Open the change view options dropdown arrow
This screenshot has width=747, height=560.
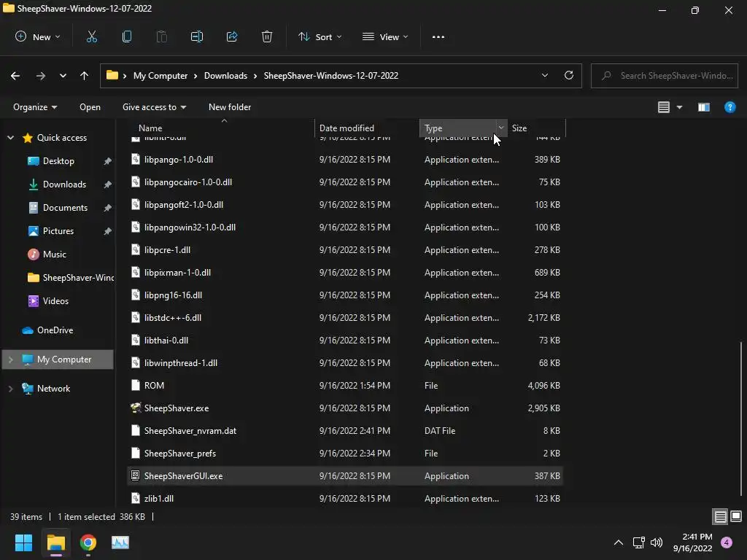(679, 107)
